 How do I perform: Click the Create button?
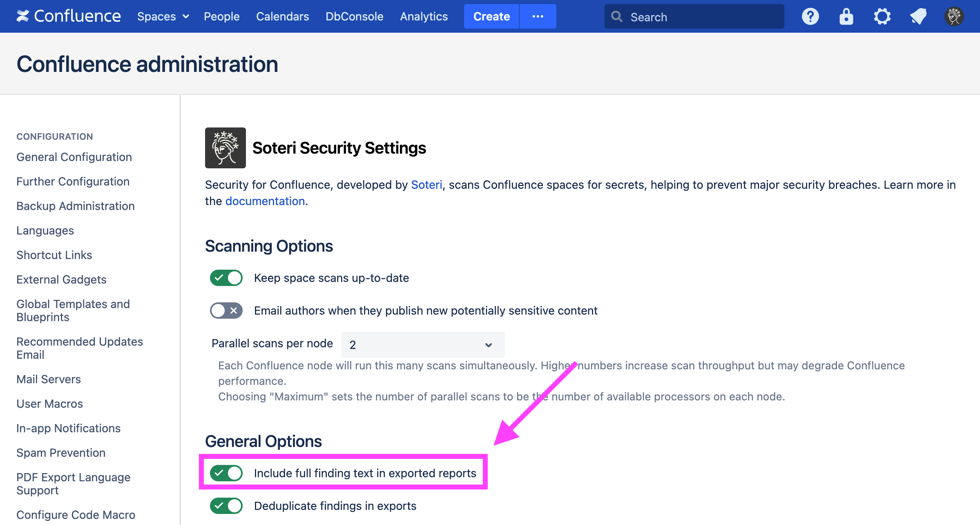pos(491,17)
